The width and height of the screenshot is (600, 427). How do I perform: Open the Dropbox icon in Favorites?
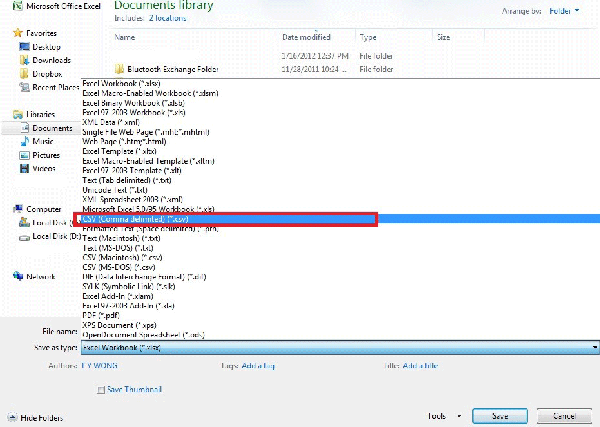pyautogui.click(x=24, y=73)
